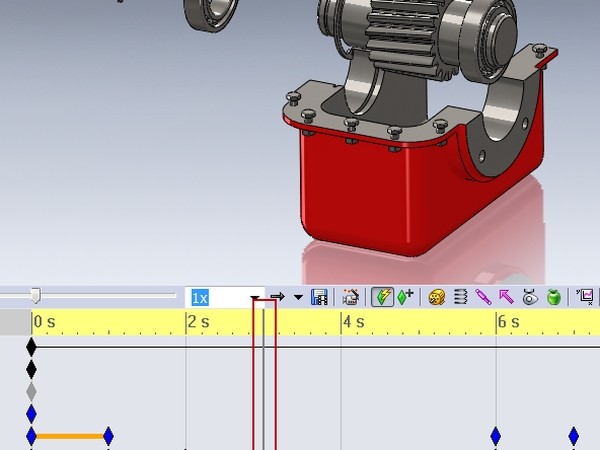Add a Damper using the pink damper icon
Viewport: 600px width, 450px height.
pos(483,297)
